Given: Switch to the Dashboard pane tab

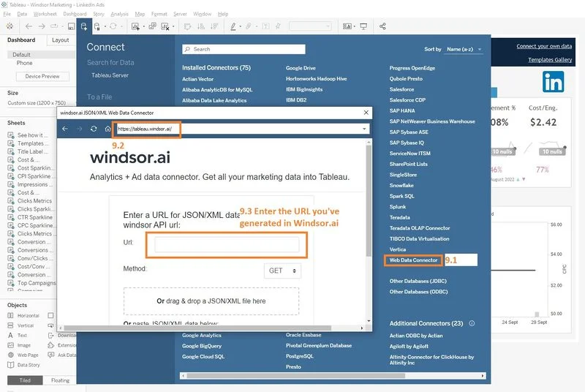Looking at the screenshot, I should (21, 40).
